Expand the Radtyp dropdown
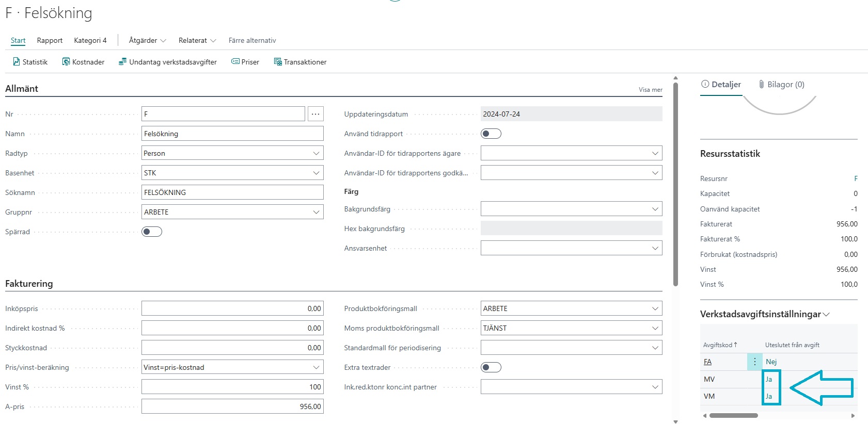868x424 pixels. [316, 153]
